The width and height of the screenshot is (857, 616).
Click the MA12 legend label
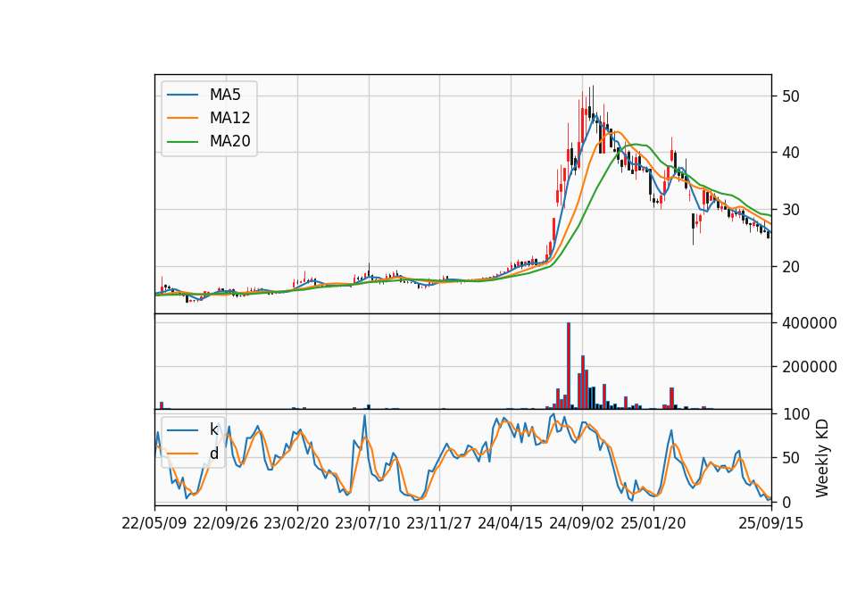[229, 118]
